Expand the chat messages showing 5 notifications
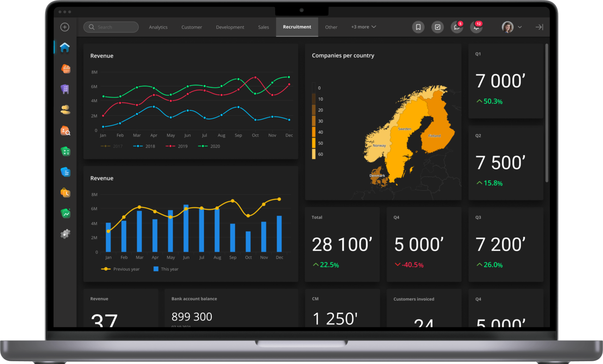 pos(457,27)
